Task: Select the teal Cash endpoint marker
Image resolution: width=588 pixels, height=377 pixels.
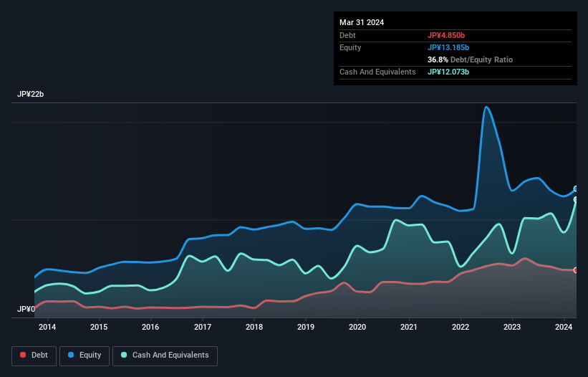Action: pyautogui.click(x=576, y=199)
